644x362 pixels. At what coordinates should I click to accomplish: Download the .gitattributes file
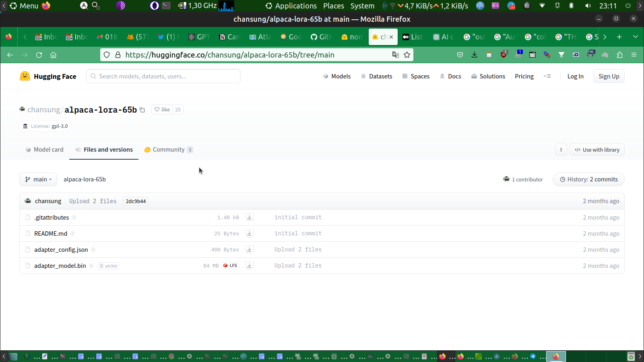pyautogui.click(x=250, y=217)
